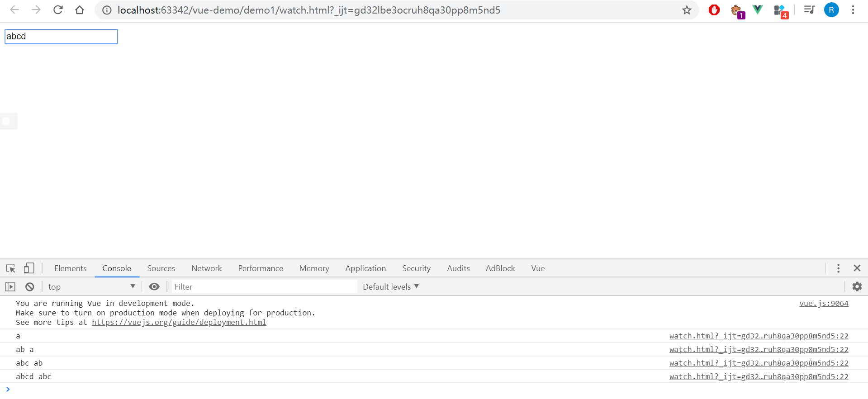Open source link for the 'ab a' log

point(759,349)
